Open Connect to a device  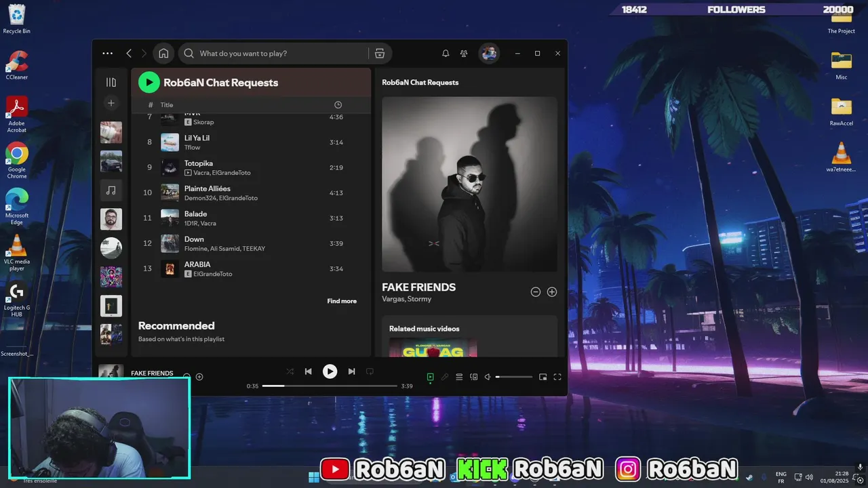(474, 377)
